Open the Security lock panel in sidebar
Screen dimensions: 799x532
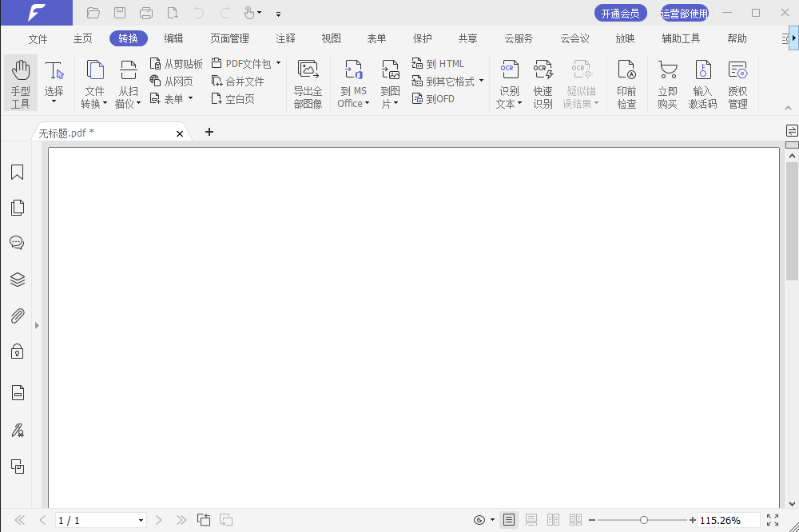pos(18,351)
